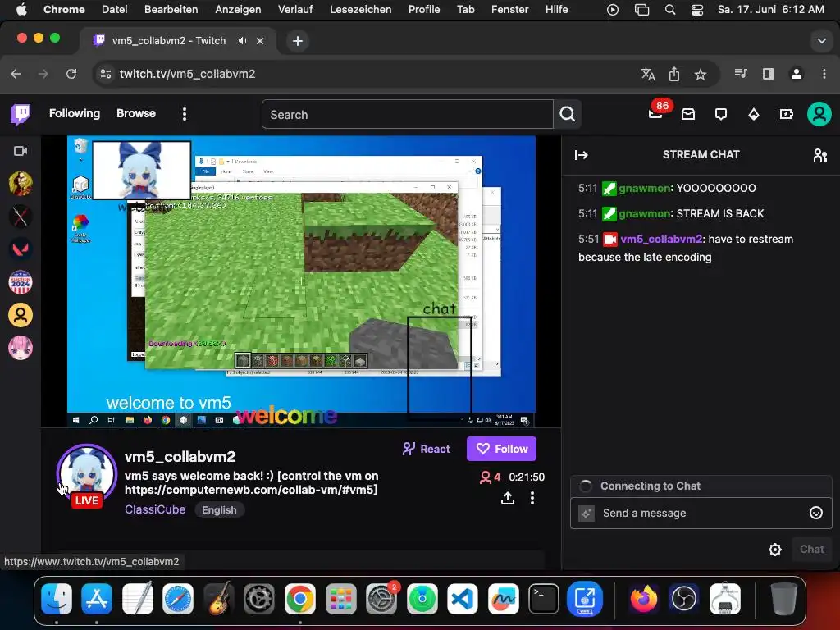Collapse the stream chat panel

[x=582, y=155]
